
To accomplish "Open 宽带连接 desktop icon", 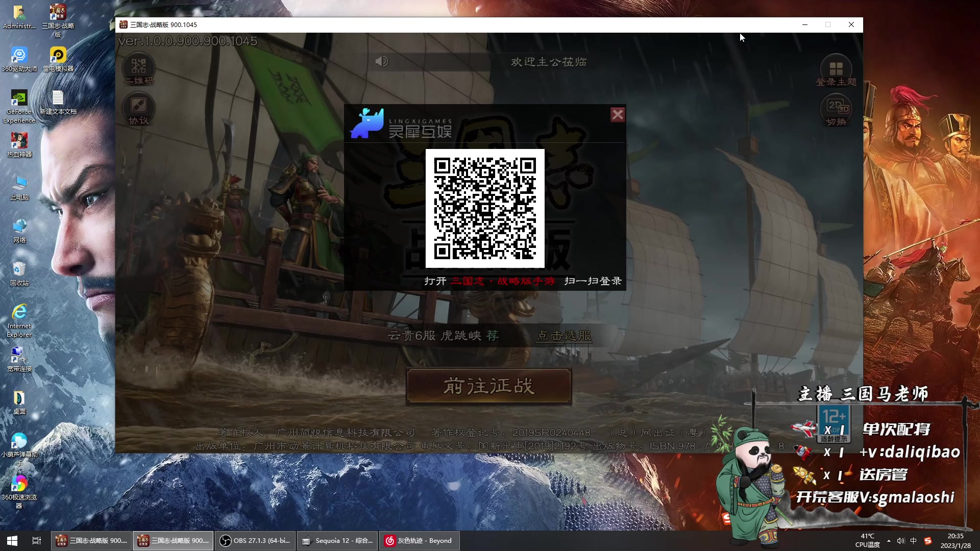I will coord(19,359).
